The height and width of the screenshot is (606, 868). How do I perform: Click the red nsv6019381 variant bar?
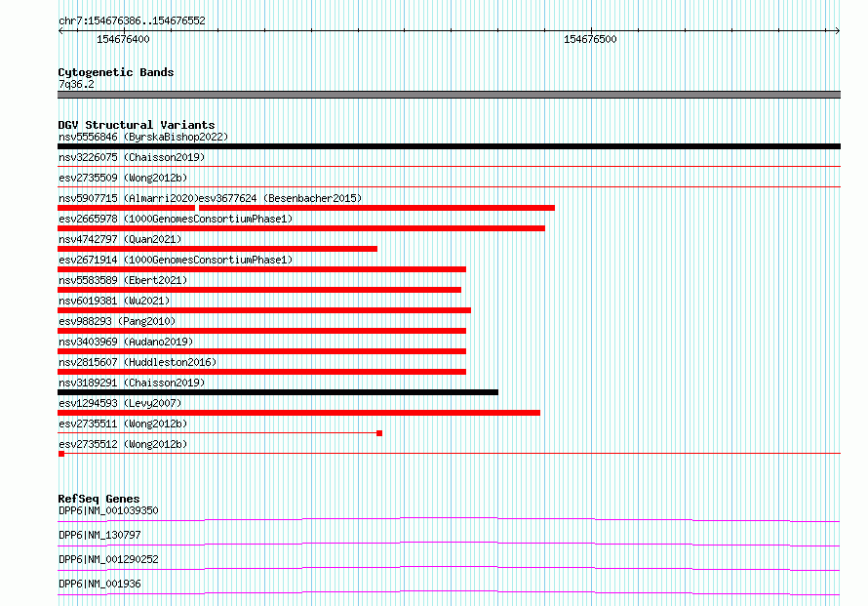[264, 310]
